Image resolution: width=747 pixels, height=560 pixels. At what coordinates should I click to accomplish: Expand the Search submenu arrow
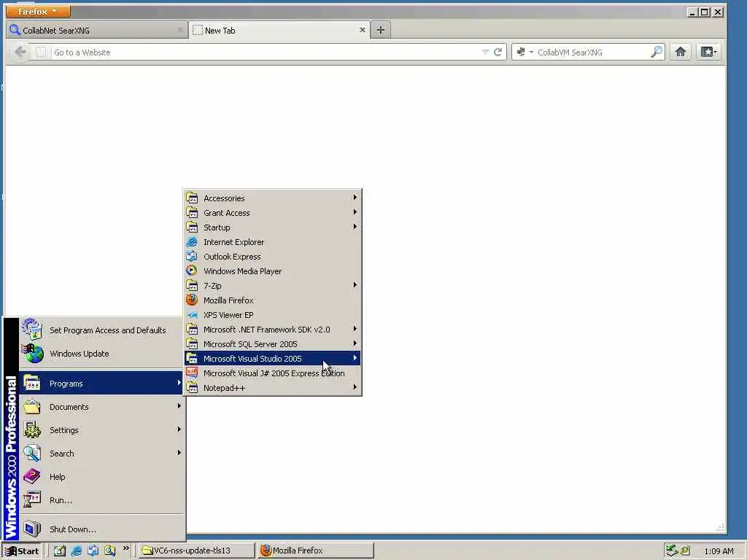(x=179, y=452)
